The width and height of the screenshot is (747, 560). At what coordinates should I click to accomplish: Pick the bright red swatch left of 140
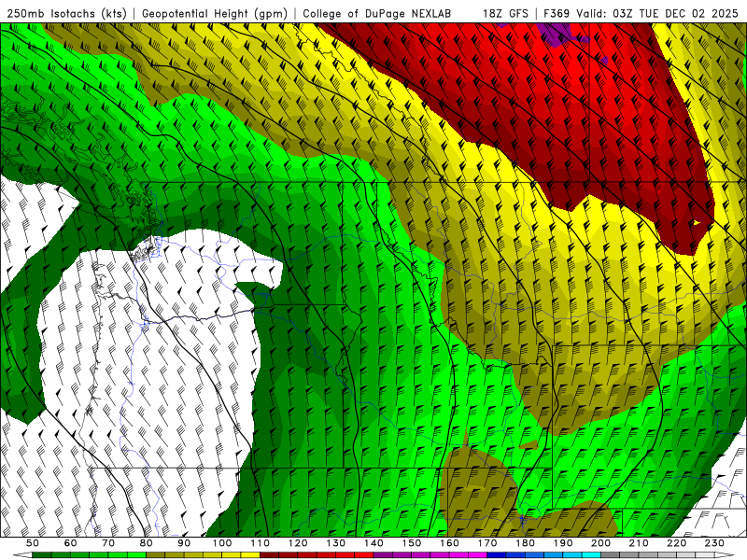point(364,554)
